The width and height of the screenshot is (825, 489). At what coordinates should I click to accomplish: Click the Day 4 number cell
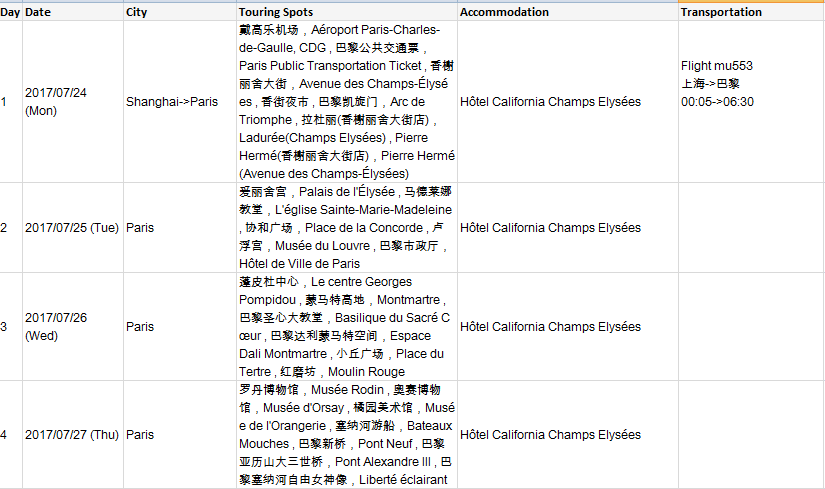pos(4,434)
